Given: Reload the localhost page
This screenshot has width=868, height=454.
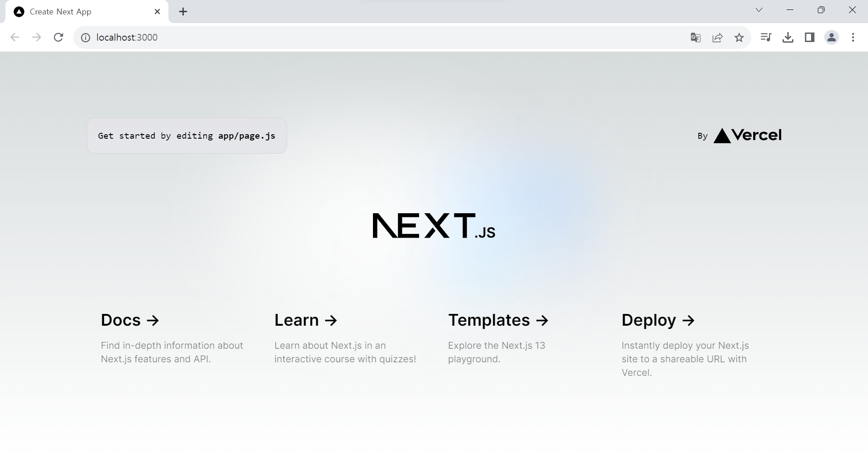Looking at the screenshot, I should pos(58,37).
